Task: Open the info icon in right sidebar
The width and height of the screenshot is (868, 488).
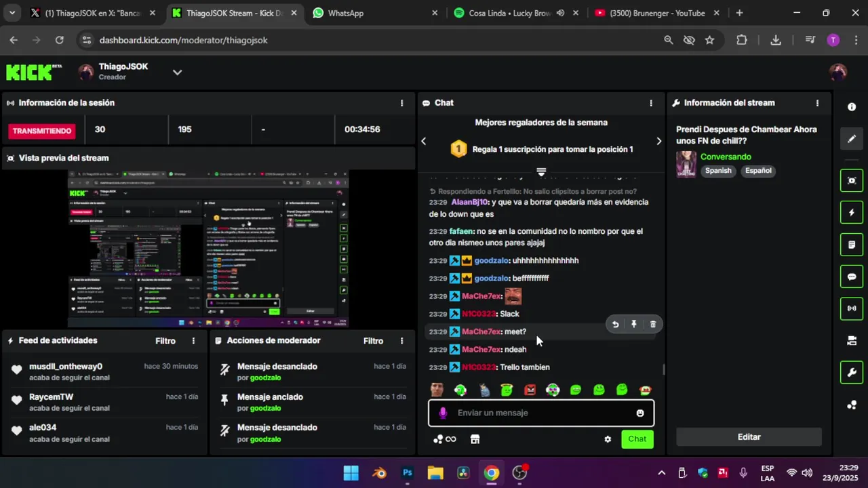Action: pos(852,107)
